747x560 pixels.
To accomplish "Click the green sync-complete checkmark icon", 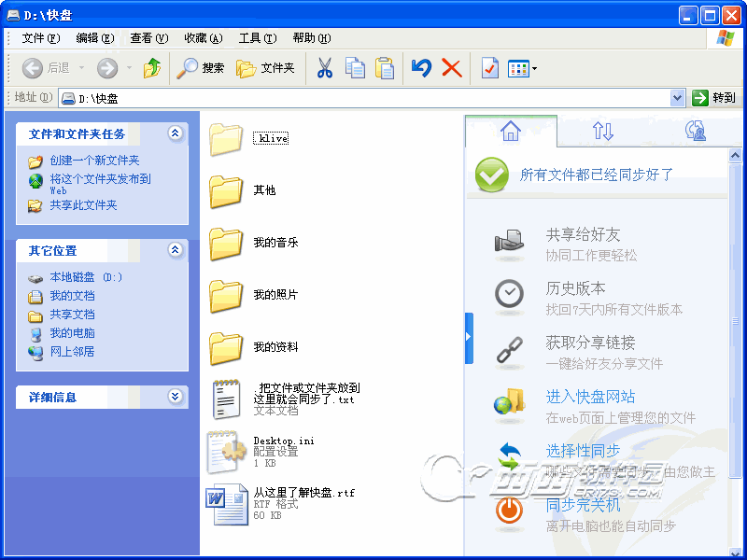I will pos(492,175).
